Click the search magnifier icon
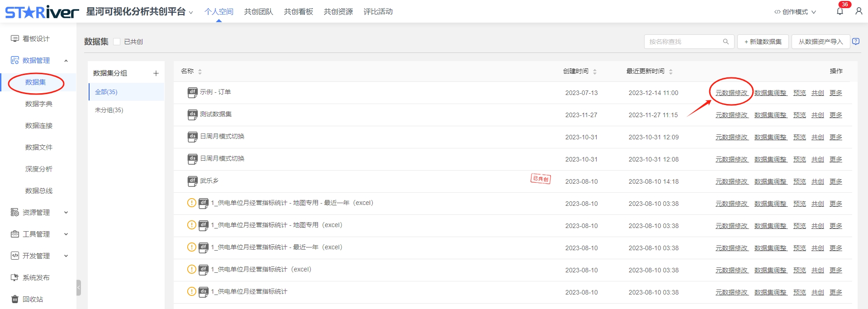The width and height of the screenshot is (868, 309). click(726, 42)
